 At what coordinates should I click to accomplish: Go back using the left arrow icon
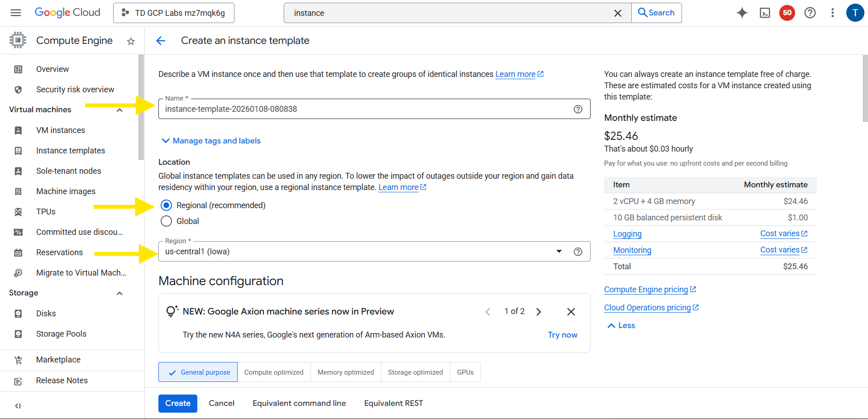pos(161,41)
